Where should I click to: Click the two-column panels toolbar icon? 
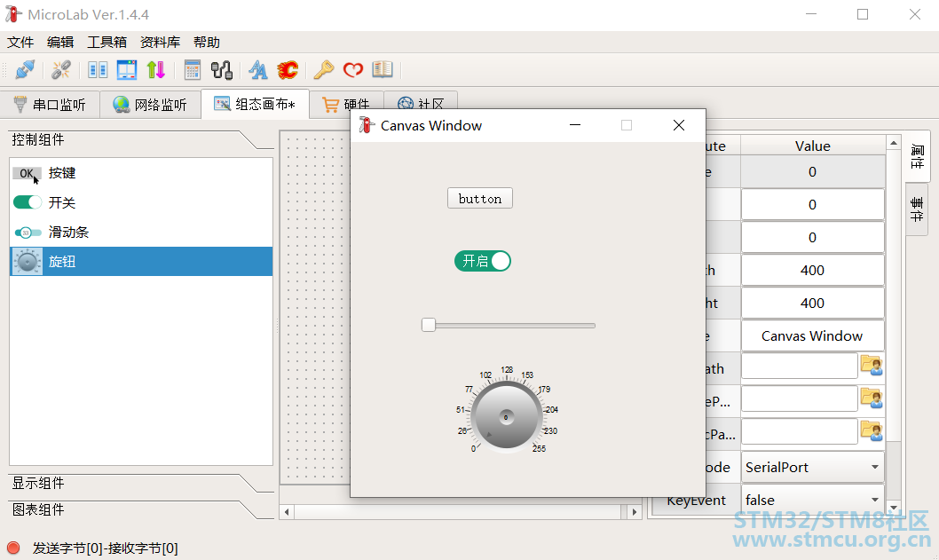pos(98,70)
